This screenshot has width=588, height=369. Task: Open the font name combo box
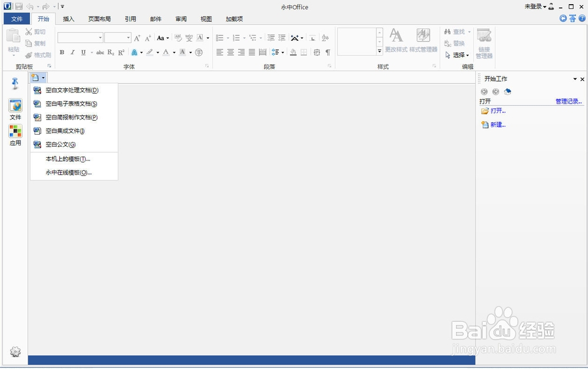(x=80, y=38)
